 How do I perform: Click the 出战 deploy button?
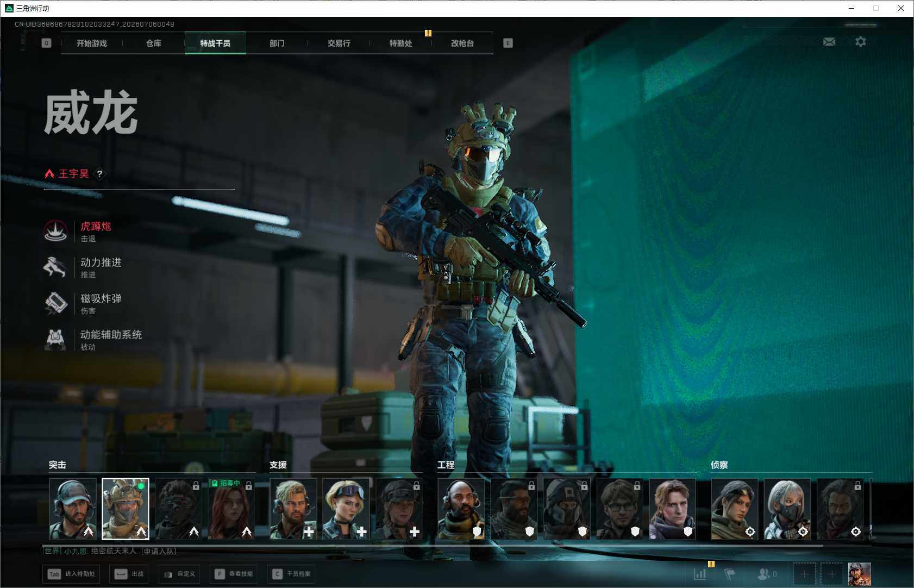[x=129, y=574]
